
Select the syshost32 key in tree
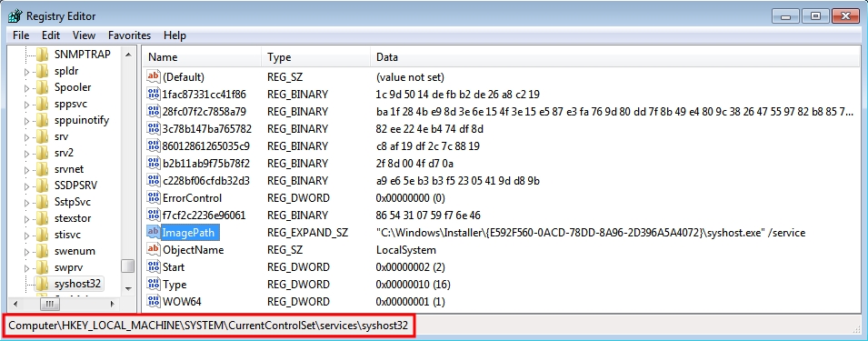77,284
